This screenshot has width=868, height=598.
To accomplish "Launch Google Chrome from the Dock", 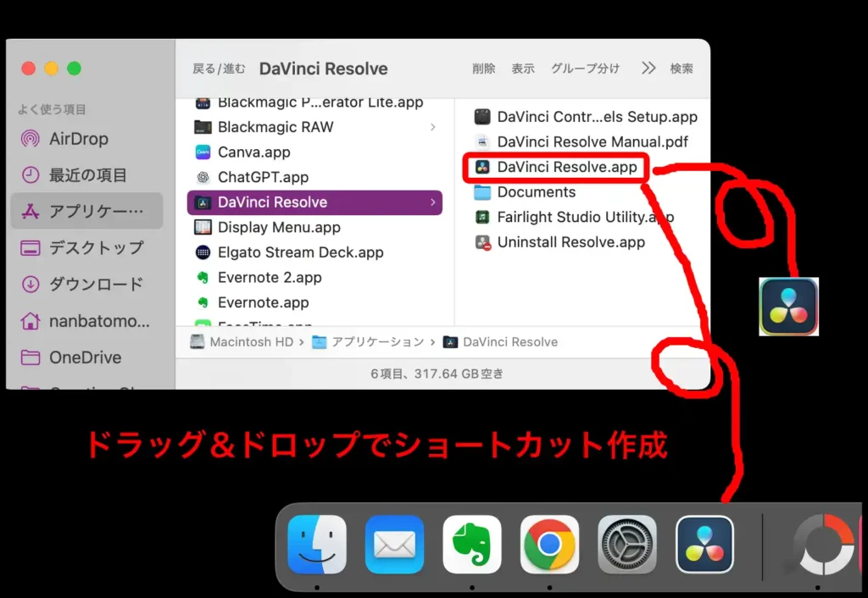I will (x=549, y=545).
